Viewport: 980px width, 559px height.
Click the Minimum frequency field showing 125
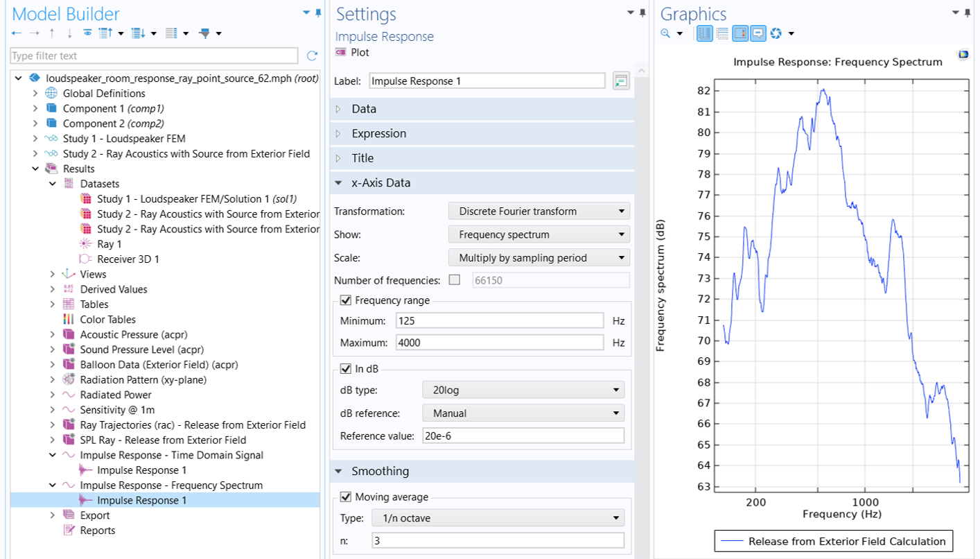(x=500, y=320)
